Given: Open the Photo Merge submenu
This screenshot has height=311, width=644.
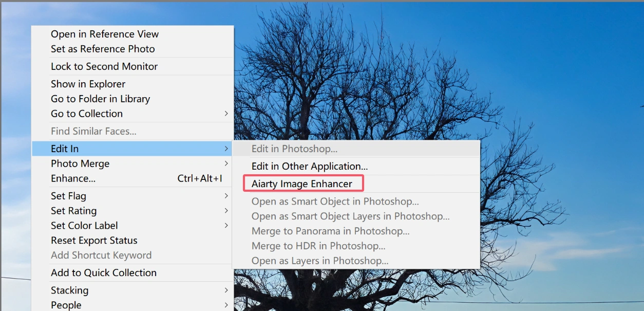Looking at the screenshot, I should pos(132,163).
